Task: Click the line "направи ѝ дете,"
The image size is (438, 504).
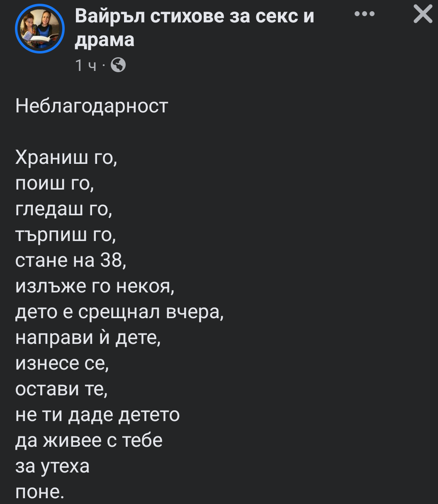Action: click(88, 338)
